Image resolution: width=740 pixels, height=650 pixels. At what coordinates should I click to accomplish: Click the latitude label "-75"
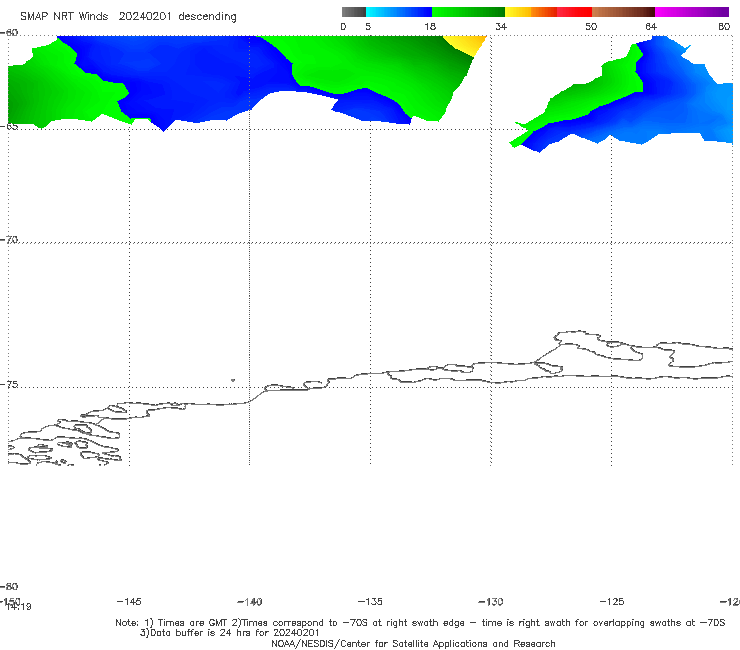pos(9,384)
